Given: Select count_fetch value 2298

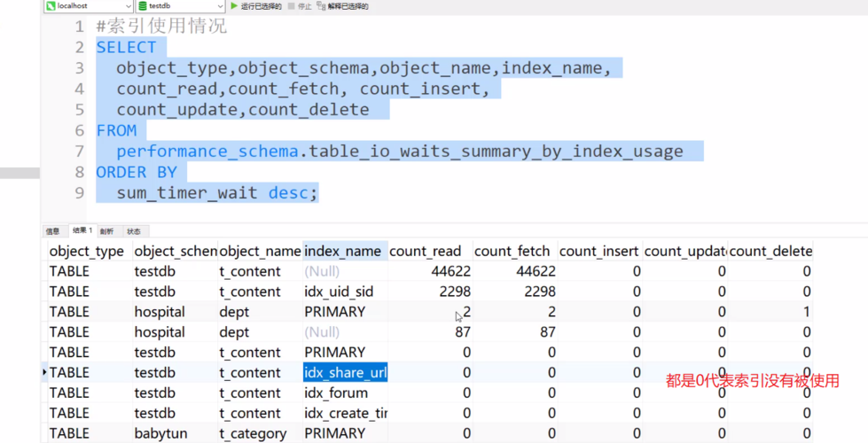Looking at the screenshot, I should (515, 291).
